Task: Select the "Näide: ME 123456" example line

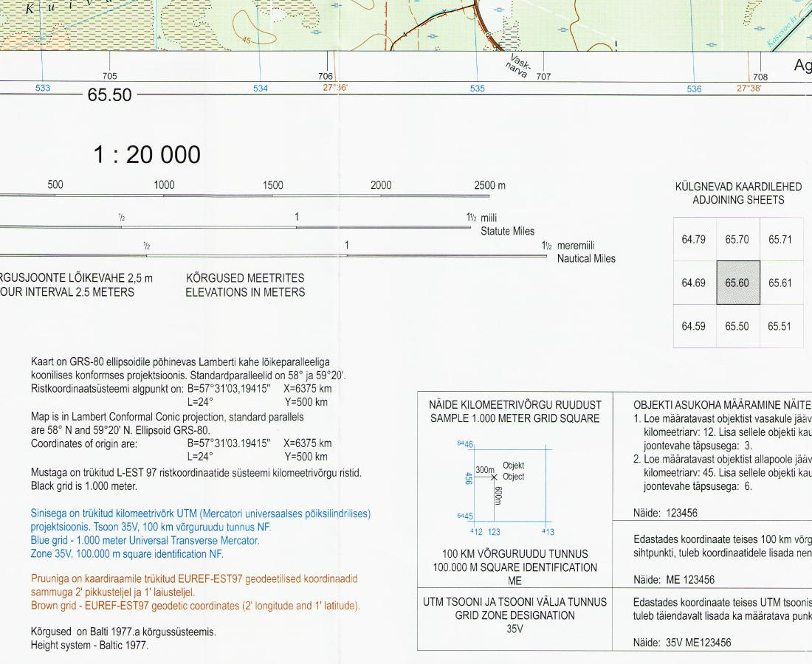Action: [674, 580]
